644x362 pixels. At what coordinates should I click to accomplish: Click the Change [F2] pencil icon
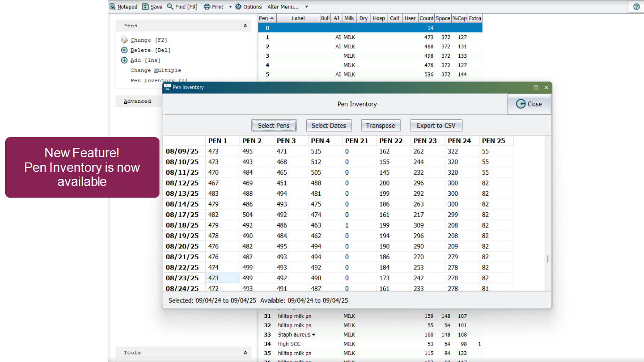pos(124,40)
